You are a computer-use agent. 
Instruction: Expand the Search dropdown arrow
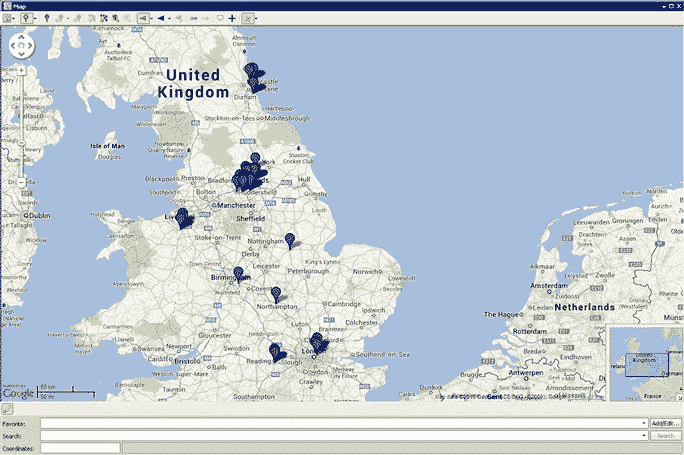coord(644,435)
